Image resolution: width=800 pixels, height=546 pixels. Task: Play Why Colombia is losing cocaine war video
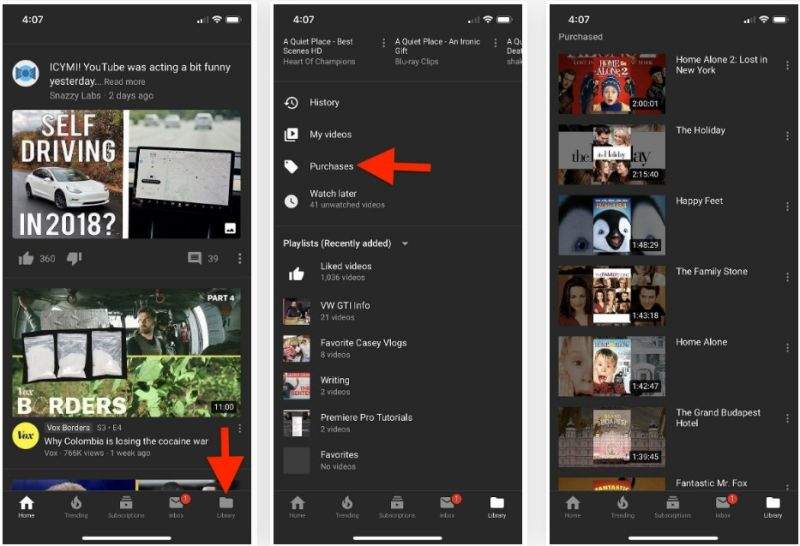[127, 353]
